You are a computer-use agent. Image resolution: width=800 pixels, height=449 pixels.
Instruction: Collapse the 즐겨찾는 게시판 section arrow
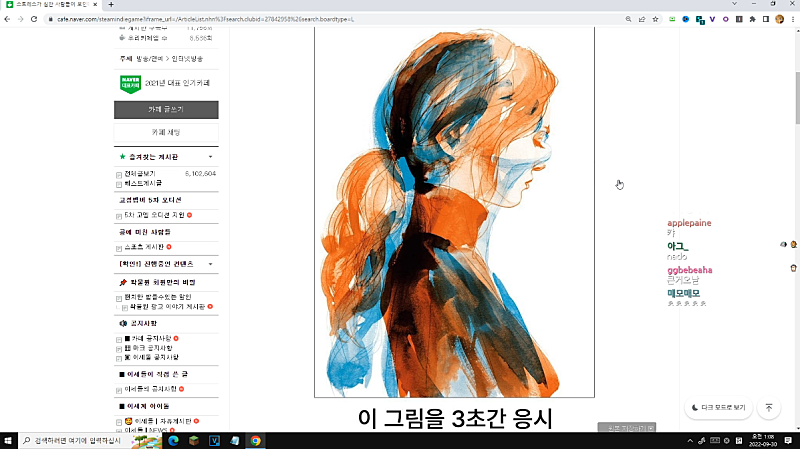(210, 157)
